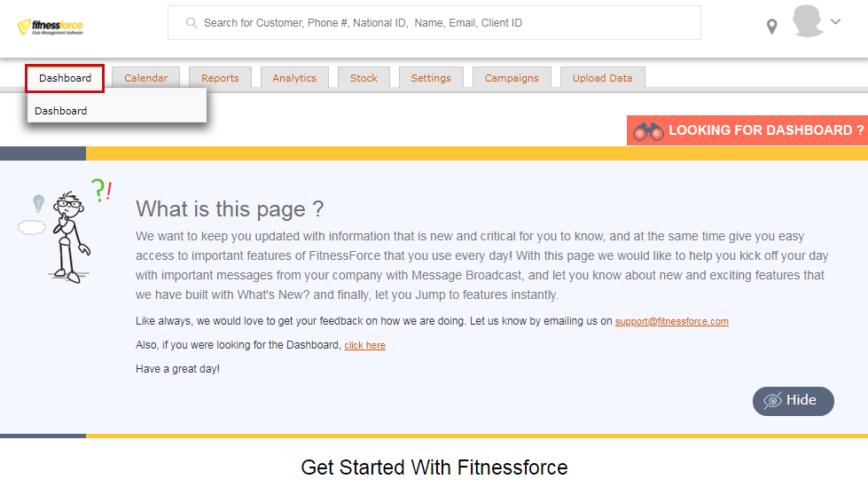The image size is (868, 487).
Task: Click the crossed-eye icon on Hide button
Action: coord(772,401)
